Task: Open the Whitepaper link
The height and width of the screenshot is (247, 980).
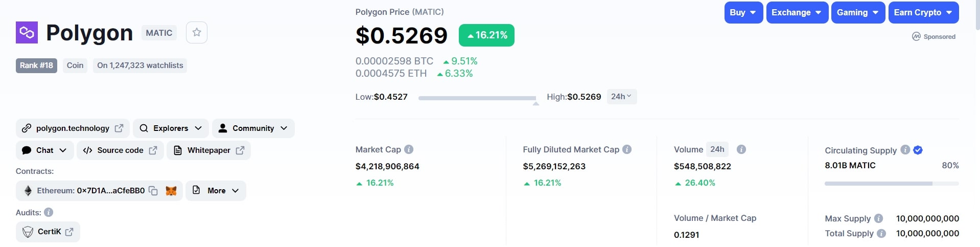Action: (208, 150)
